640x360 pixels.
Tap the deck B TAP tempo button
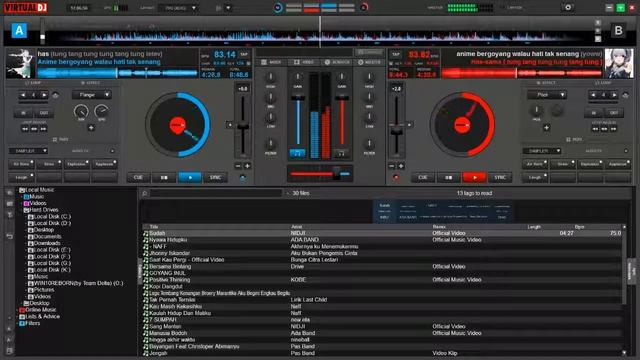(x=396, y=54)
